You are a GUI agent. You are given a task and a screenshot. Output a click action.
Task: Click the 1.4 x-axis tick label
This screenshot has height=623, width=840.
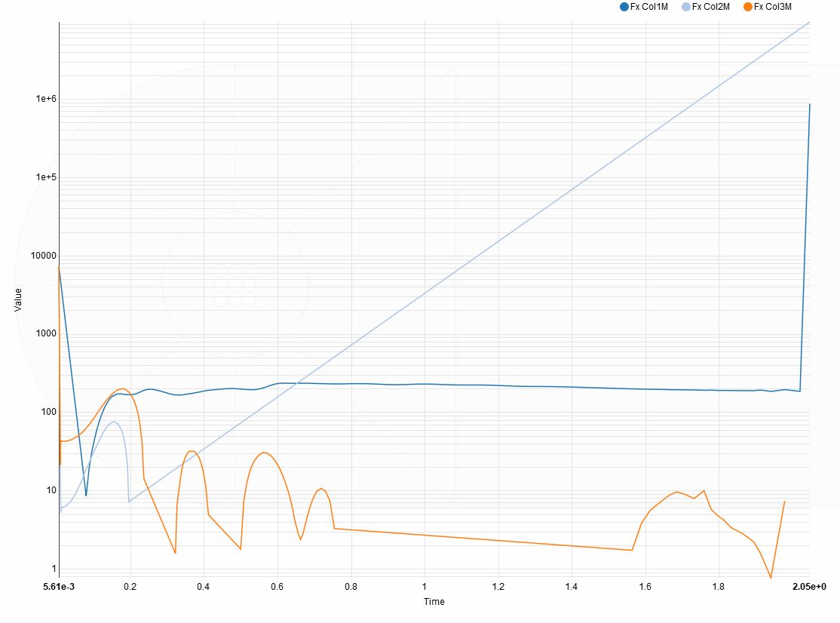click(x=572, y=587)
